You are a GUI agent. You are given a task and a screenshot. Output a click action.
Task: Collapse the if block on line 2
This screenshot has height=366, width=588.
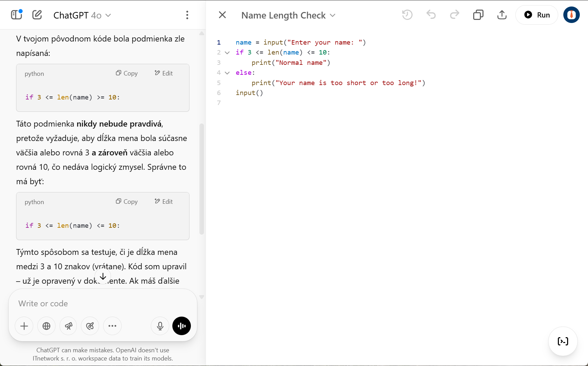pyautogui.click(x=227, y=52)
